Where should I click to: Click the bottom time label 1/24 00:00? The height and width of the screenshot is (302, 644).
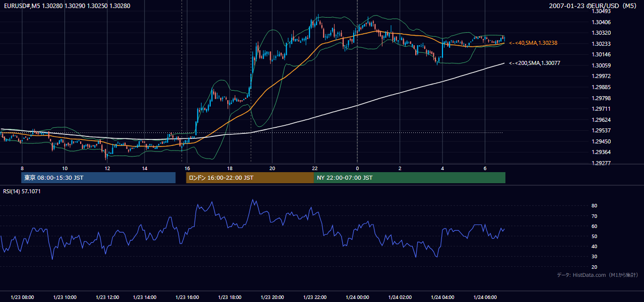click(357, 297)
